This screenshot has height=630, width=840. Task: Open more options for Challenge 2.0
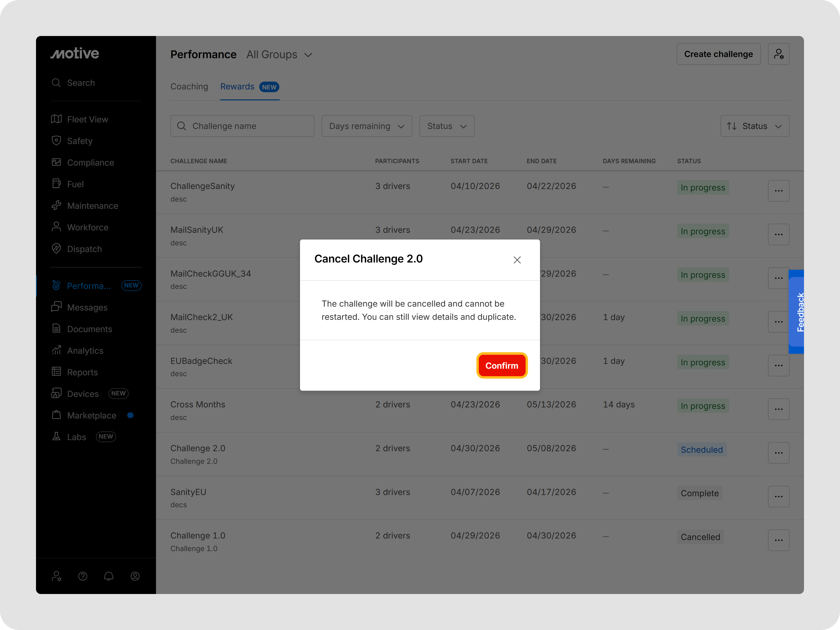pyautogui.click(x=778, y=453)
